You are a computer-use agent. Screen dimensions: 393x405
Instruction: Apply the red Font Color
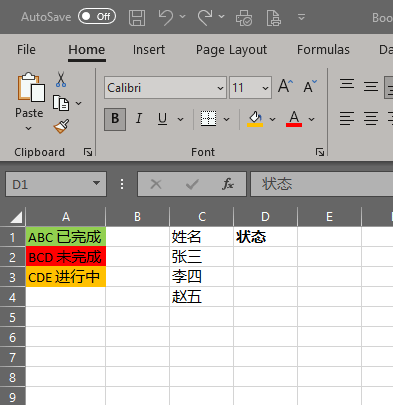click(294, 119)
